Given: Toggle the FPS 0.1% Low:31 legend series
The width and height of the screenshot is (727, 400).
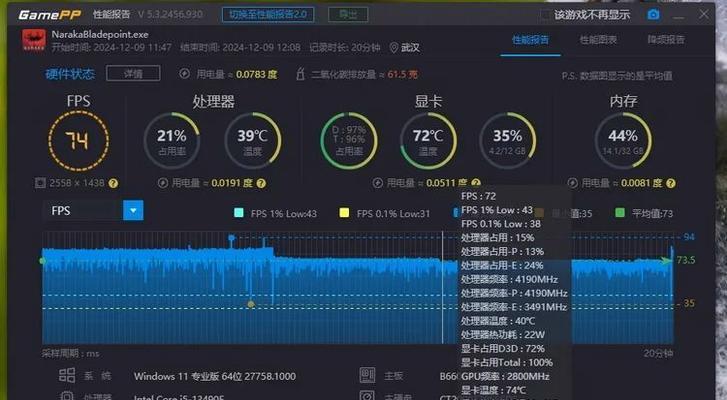Looking at the screenshot, I should [x=384, y=213].
